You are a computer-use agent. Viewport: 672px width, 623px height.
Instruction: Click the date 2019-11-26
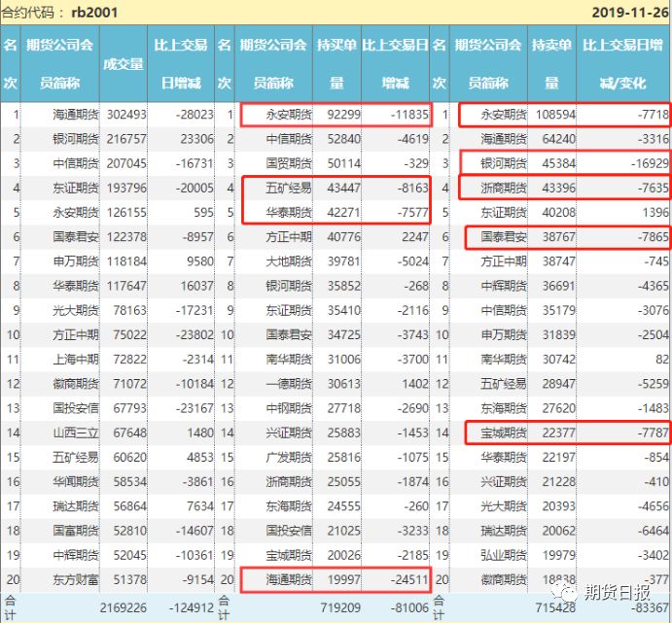pyautogui.click(x=630, y=12)
